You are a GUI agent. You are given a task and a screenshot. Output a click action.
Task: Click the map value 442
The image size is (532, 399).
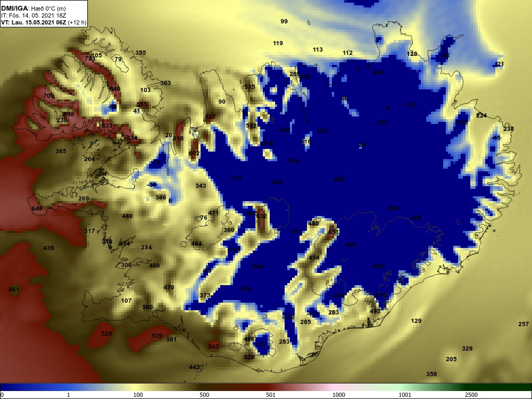pos(194,368)
